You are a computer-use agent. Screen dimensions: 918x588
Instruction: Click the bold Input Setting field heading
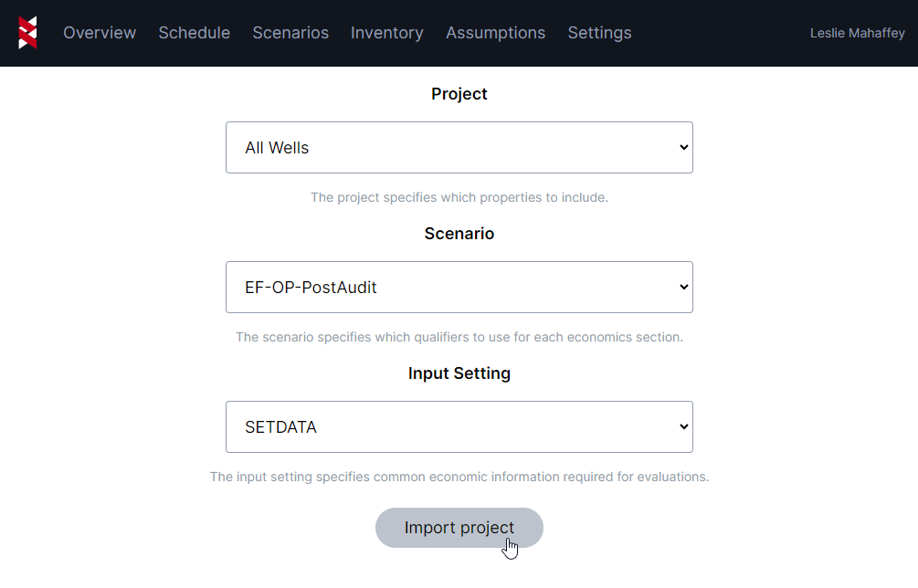point(459,373)
